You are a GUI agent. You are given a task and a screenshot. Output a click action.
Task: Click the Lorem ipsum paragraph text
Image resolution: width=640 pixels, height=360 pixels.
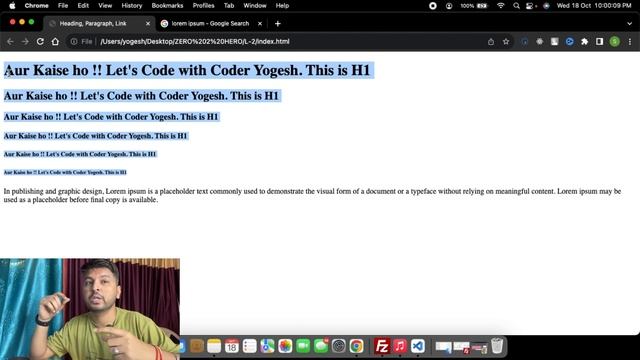coord(312,196)
